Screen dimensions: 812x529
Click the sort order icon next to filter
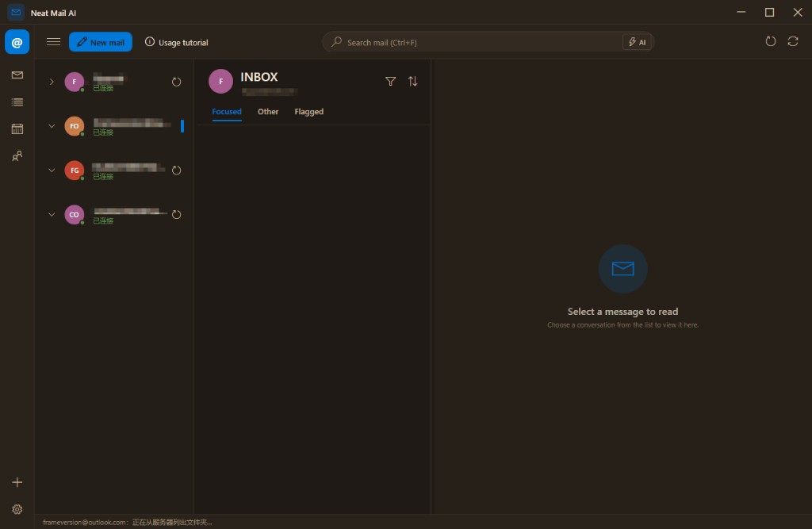(x=412, y=81)
